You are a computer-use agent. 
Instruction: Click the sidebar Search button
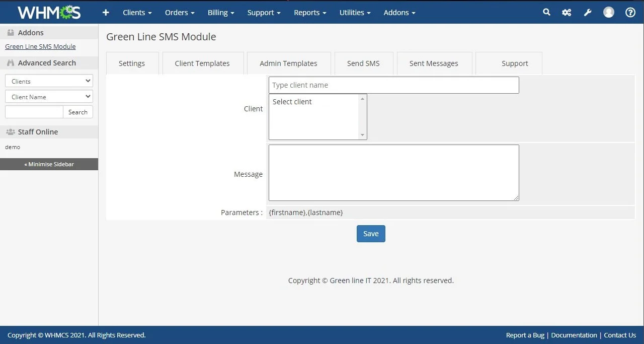tap(78, 112)
